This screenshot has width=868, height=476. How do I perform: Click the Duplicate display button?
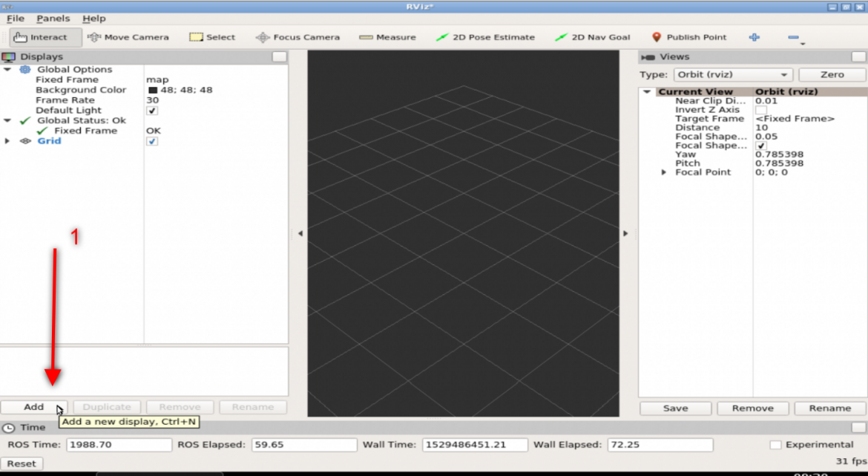[x=107, y=407]
